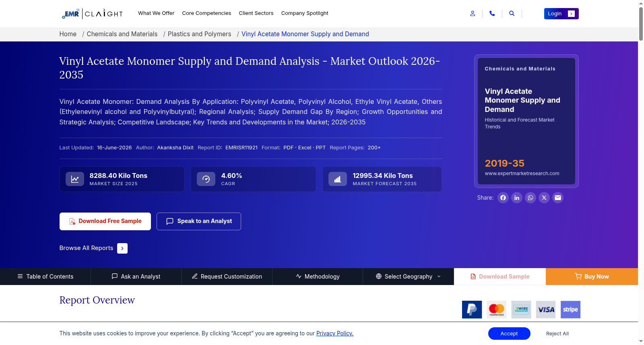Image resolution: width=644 pixels, height=345 pixels.
Task: Click the Download Sample bar button
Action: click(x=500, y=277)
